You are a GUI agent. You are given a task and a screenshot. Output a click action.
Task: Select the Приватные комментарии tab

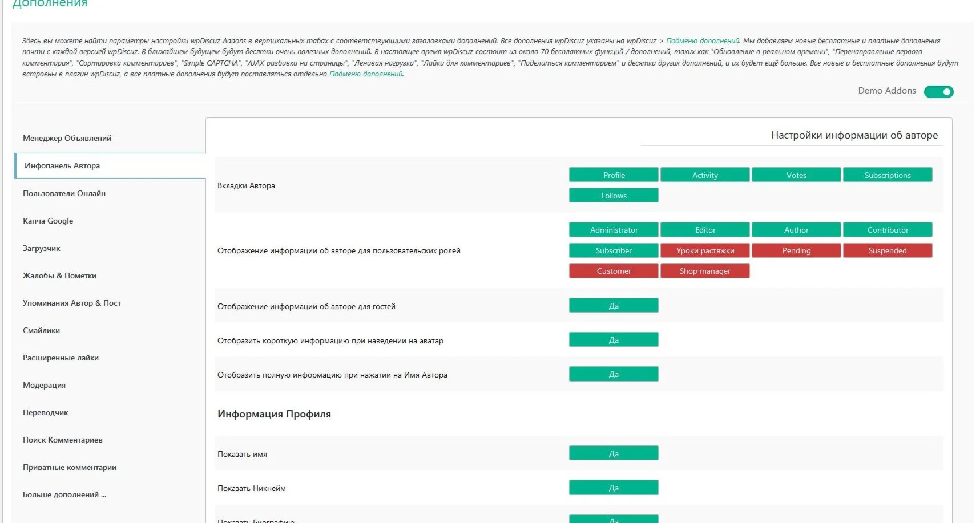point(69,467)
